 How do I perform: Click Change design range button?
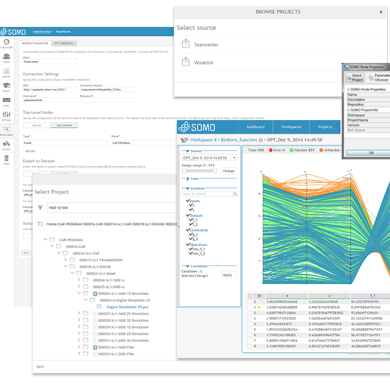[x=229, y=171]
